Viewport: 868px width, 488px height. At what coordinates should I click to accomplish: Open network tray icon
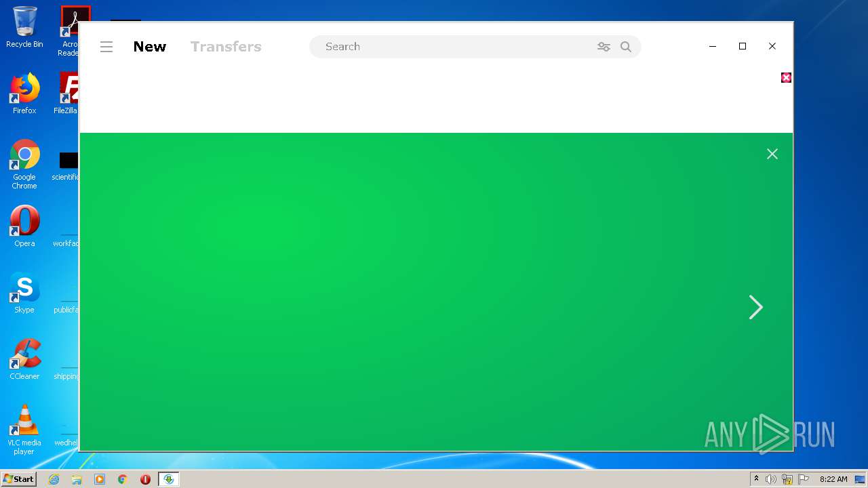pos(787,479)
